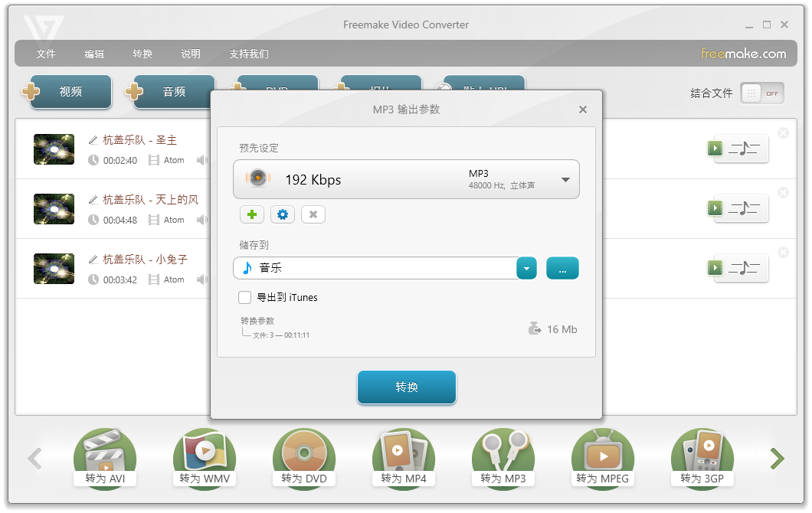This screenshot has width=812, height=513.
Task: Click the X icon to delete the current preset
Action: (x=313, y=214)
